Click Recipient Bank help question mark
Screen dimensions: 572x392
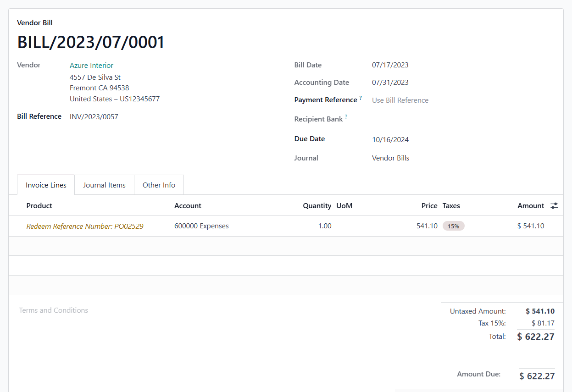coord(346,117)
